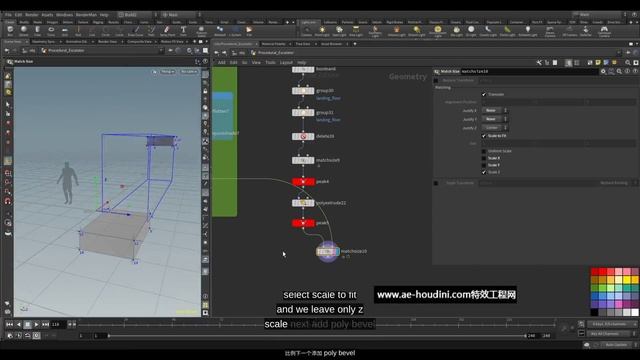
Task: Click network editor sticky note icon
Action: tap(598, 62)
